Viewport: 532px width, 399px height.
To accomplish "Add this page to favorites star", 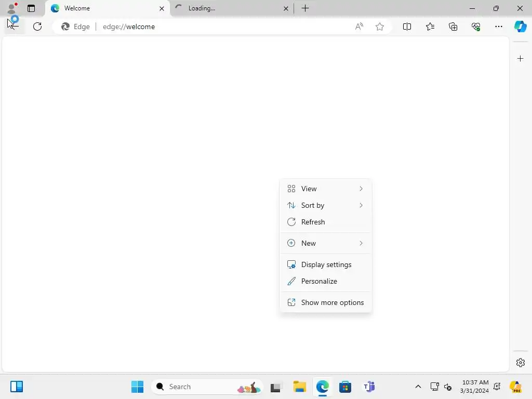I will click(x=380, y=26).
